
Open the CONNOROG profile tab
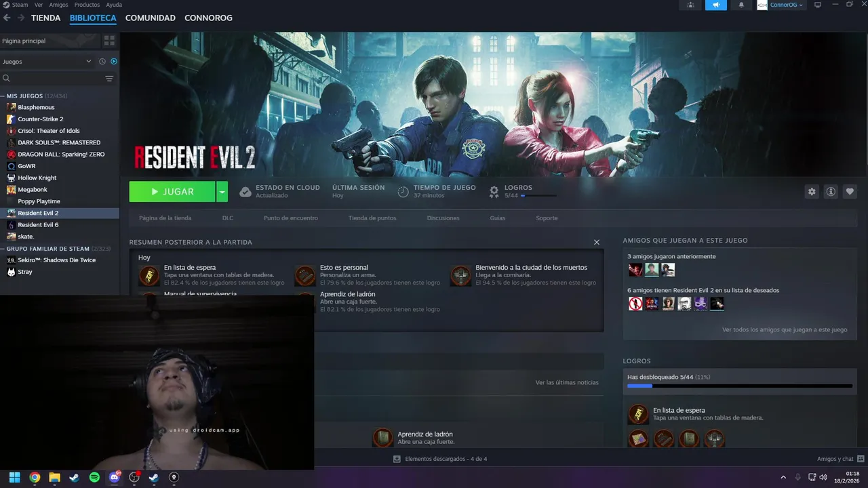tap(208, 18)
